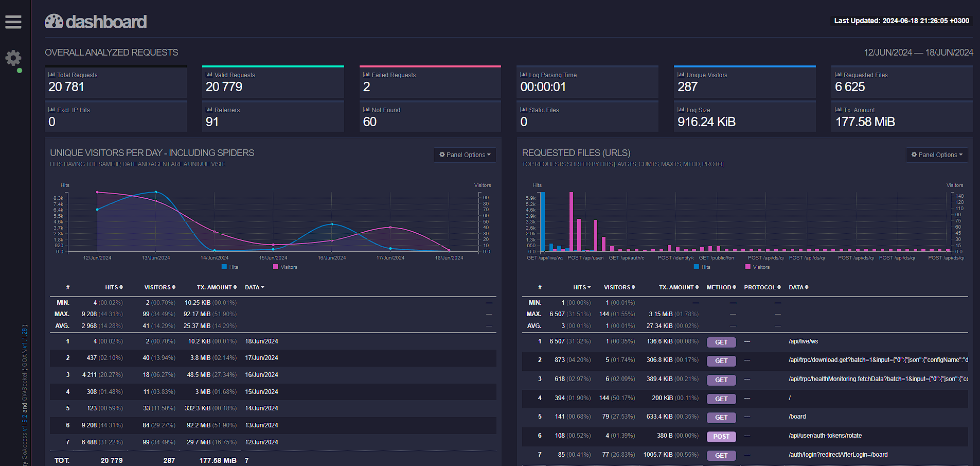Hide the Hits series in visitors chart legend
Screen dimensions: 980x466
pos(230,267)
